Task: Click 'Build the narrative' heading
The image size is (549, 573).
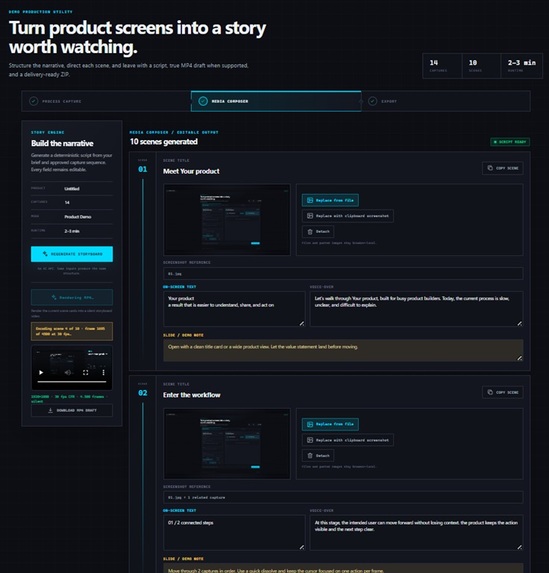Action: 62,143
